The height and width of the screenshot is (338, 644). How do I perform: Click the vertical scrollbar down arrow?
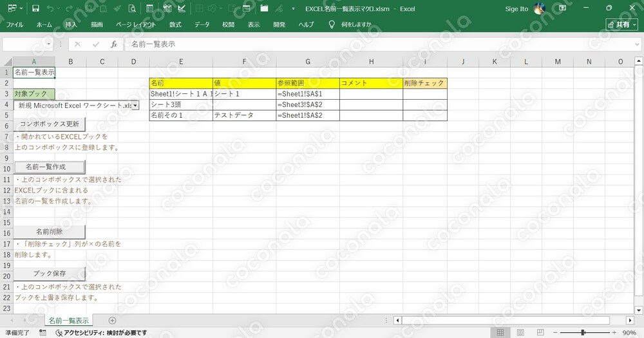click(639, 310)
